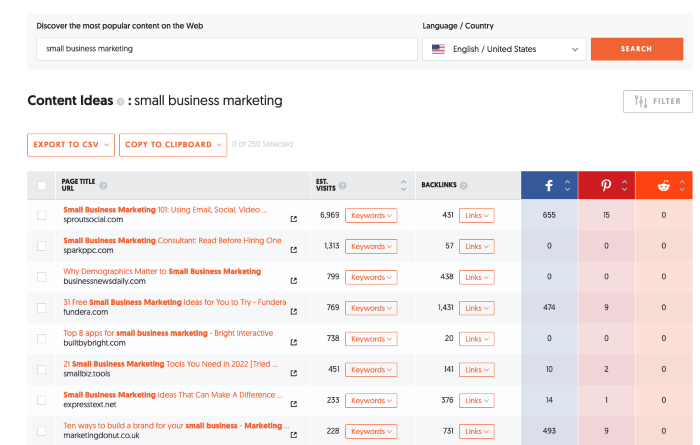The height and width of the screenshot is (445, 700).
Task: Expand Keywords dropdown for sparkppc.com row
Action: (x=371, y=246)
